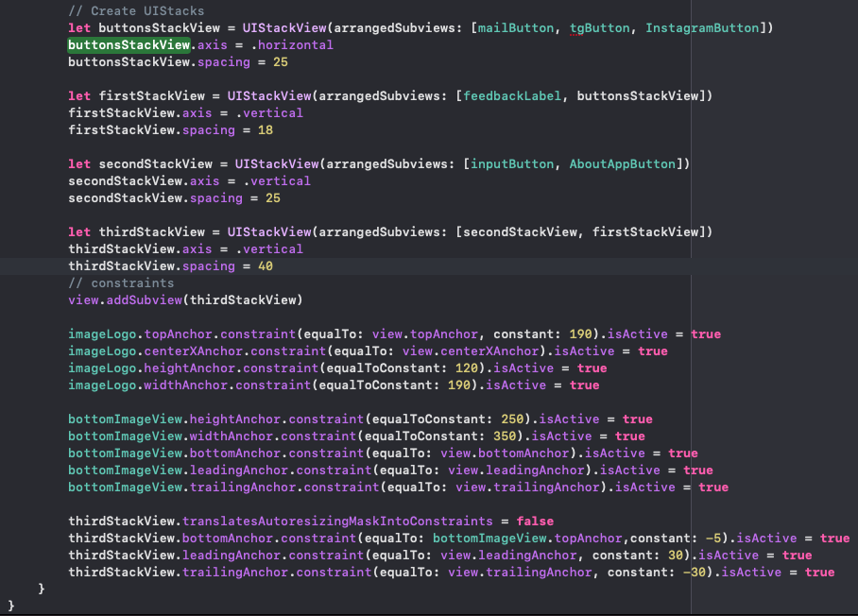
Task: Click constant value 190 on imageLogo.topAnchor line
Action: pyautogui.click(x=580, y=334)
